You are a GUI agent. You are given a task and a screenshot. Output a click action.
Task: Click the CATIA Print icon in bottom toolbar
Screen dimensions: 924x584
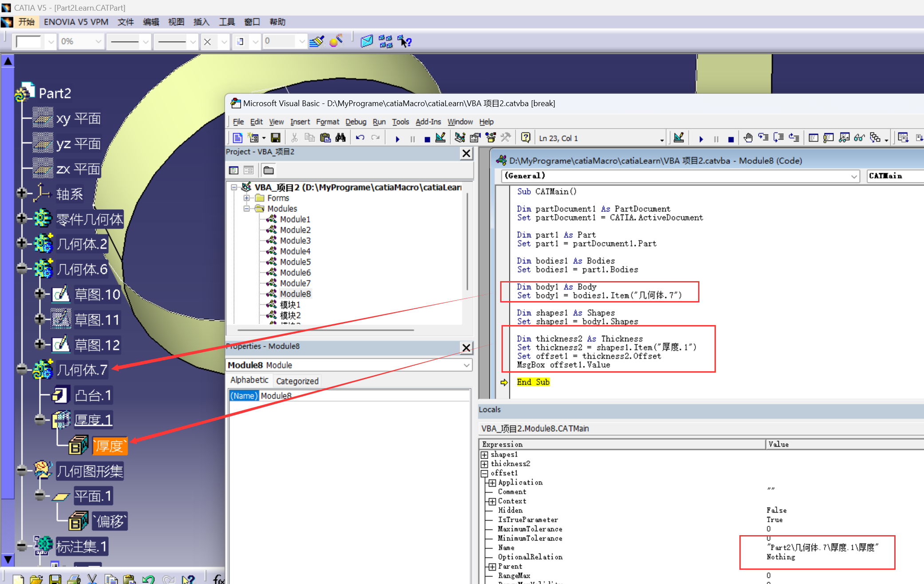(x=74, y=579)
